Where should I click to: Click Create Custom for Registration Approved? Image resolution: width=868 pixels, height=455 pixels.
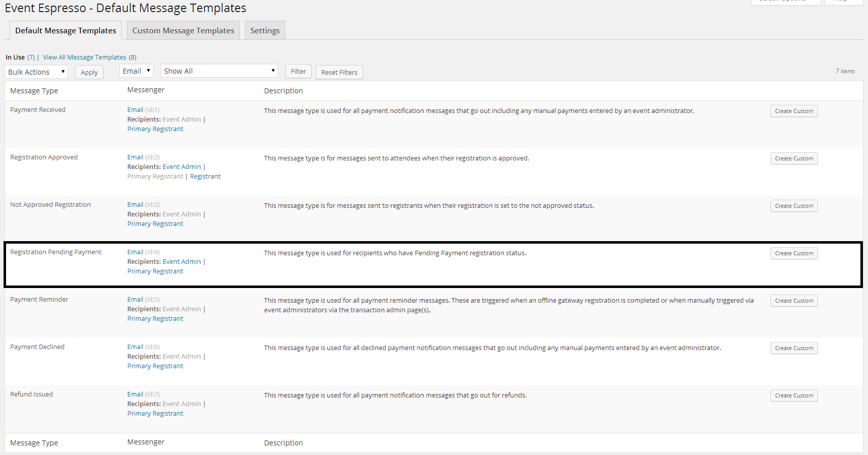[x=794, y=158]
